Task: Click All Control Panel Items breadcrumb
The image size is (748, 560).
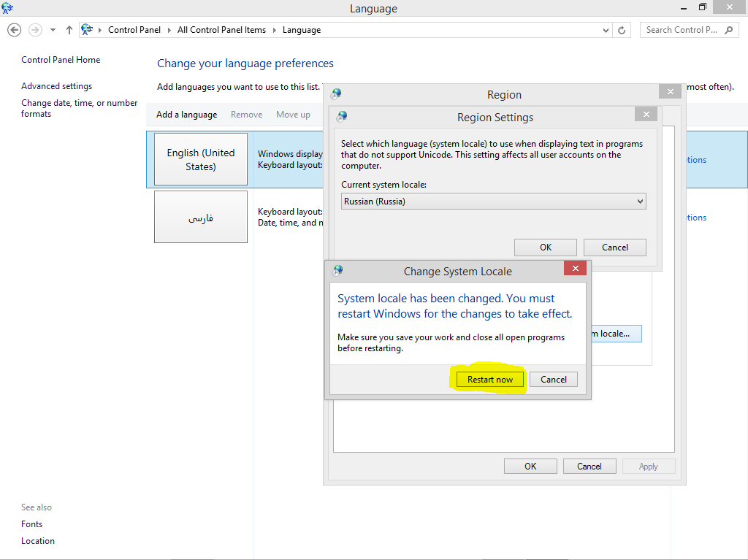Action: point(221,30)
